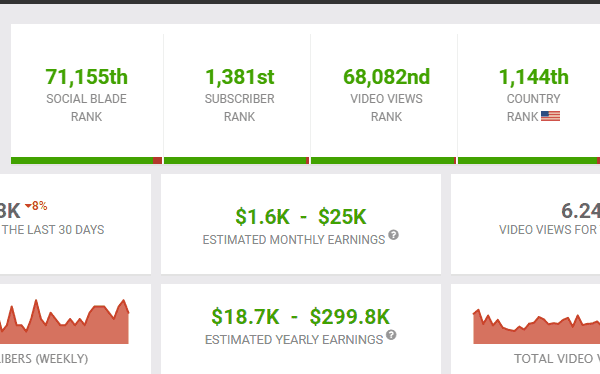This screenshot has height=374, width=600.
Task: Click progress bar under Video Views Rank
Action: click(383, 160)
